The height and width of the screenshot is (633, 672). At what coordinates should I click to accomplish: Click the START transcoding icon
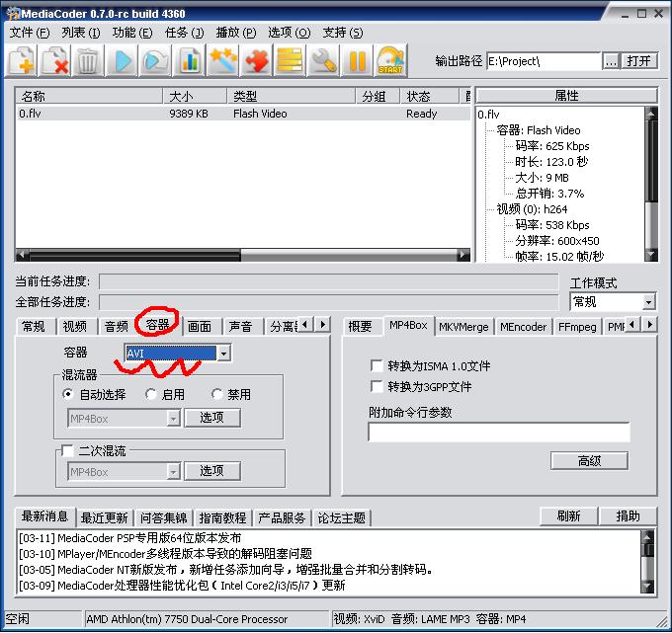click(390, 61)
